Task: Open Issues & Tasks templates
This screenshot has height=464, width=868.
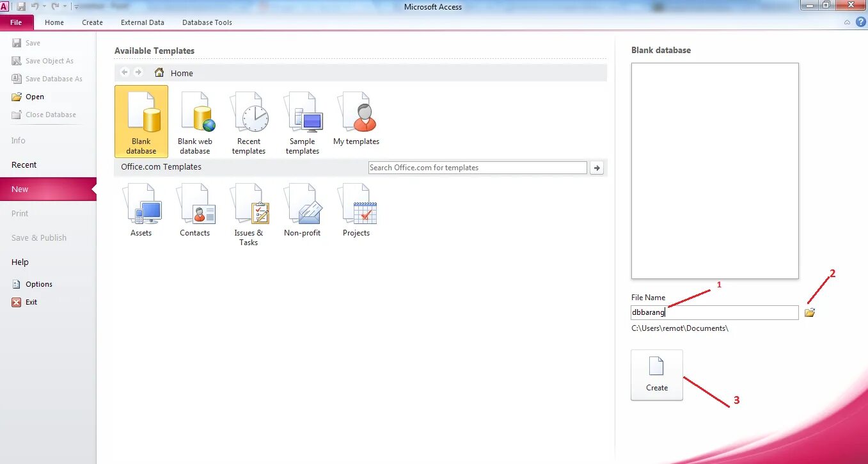Action: [249, 214]
